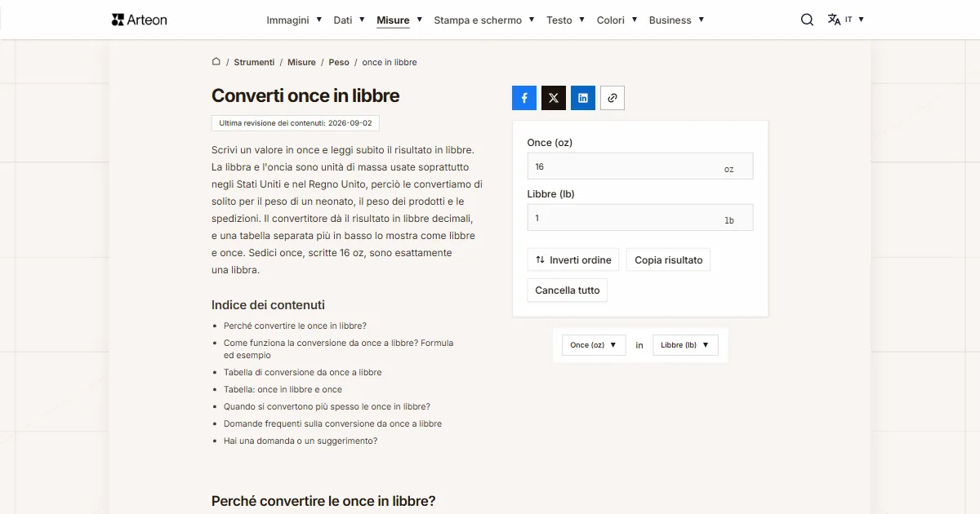The width and height of the screenshot is (980, 514).
Task: Click the 'Indice dei contenuti' heading
Action: pos(268,305)
